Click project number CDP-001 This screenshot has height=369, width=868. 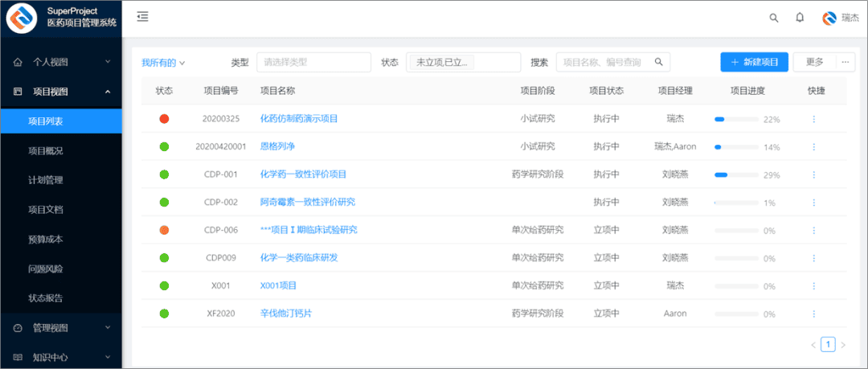tap(221, 174)
